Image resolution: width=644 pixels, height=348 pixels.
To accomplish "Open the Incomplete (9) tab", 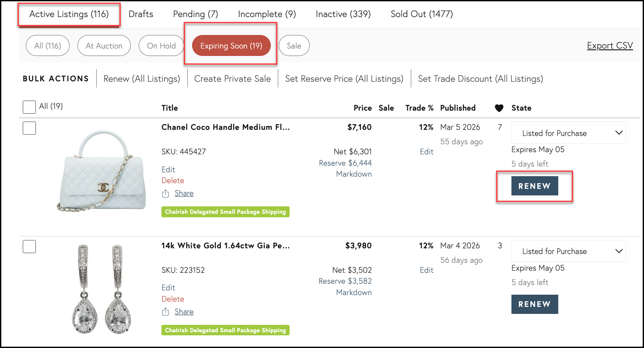I will [x=267, y=14].
